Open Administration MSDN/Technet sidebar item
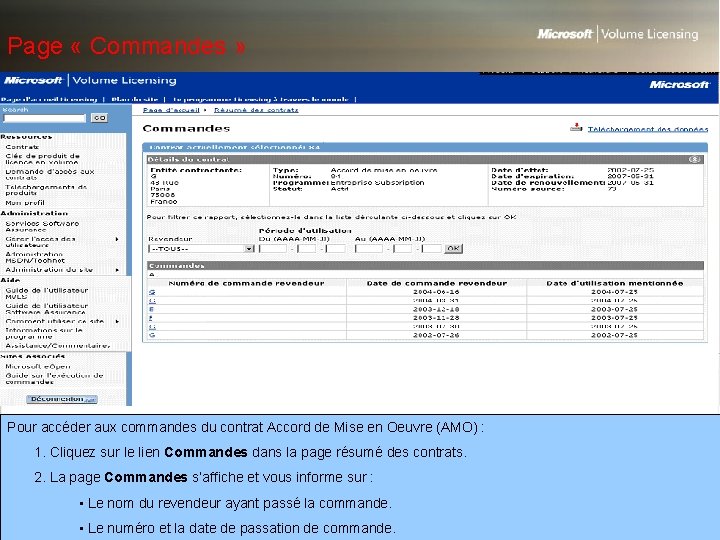720x540 pixels. (x=35, y=257)
